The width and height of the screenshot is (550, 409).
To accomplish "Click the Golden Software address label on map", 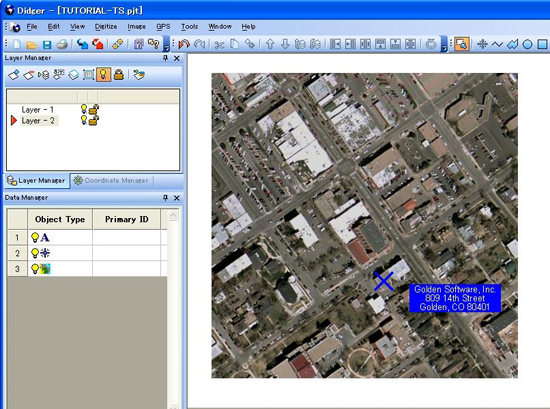I will [x=455, y=298].
